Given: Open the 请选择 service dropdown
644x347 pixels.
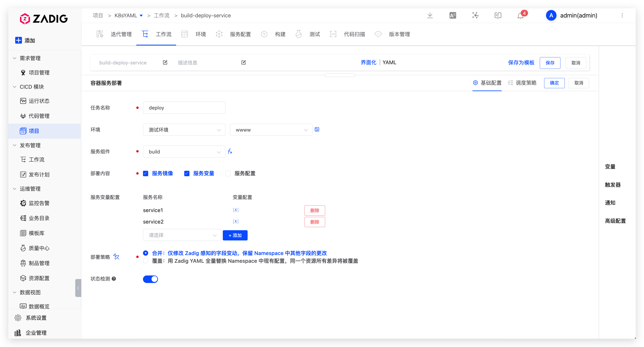Looking at the screenshot, I should point(182,235).
